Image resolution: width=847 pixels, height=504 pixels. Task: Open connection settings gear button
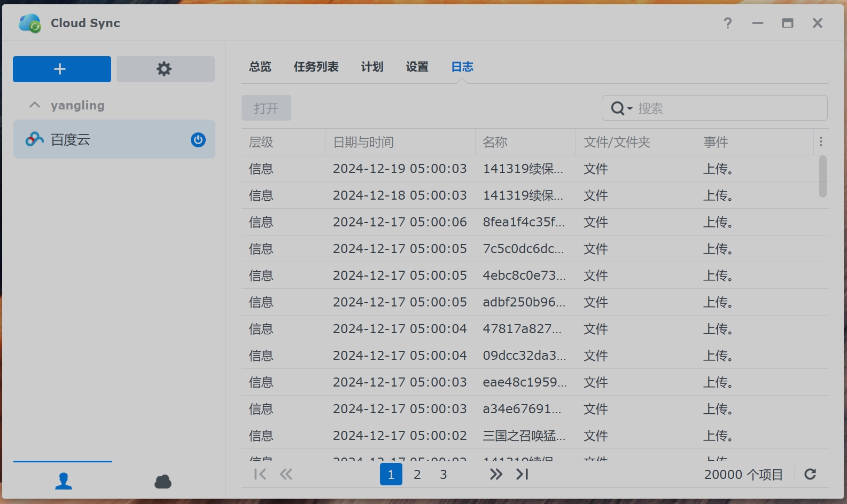tap(166, 69)
